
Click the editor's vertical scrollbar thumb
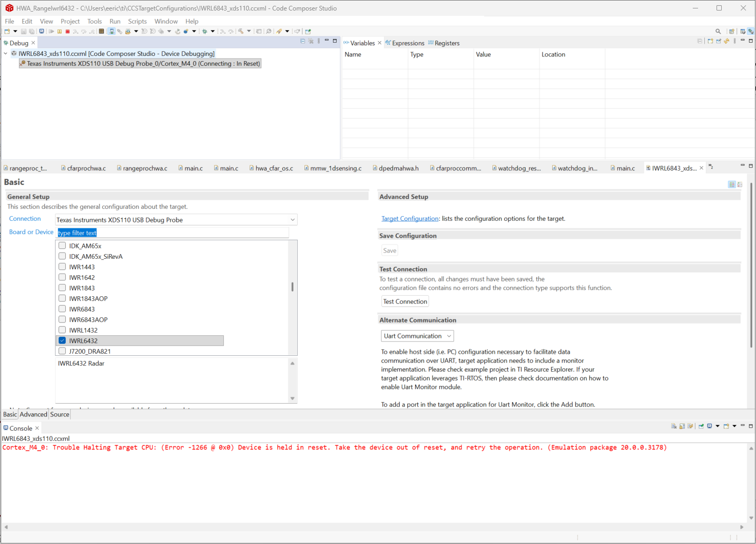[x=751, y=266]
